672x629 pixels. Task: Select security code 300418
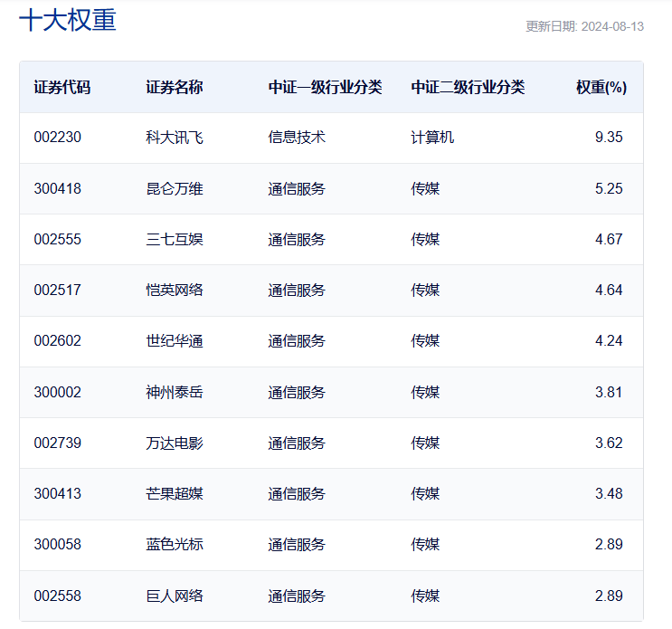tap(57, 188)
